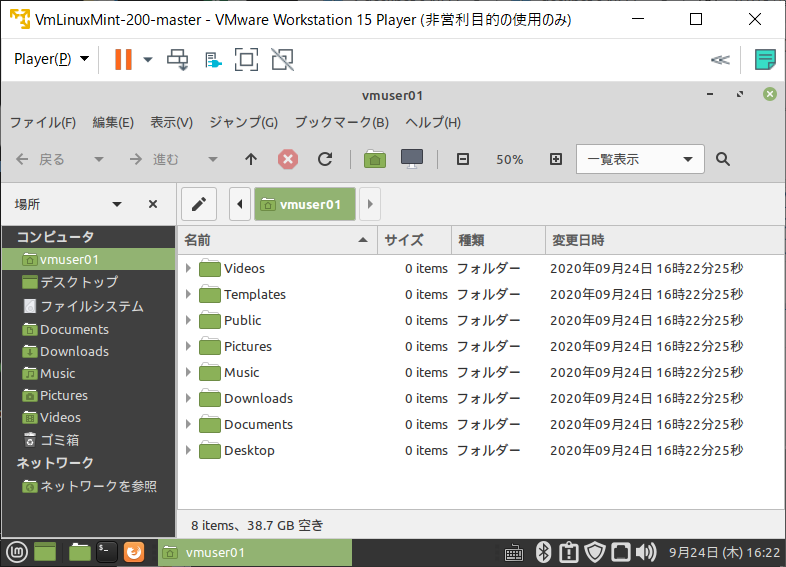This screenshot has width=786, height=567.
Task: Open the Computer location icon in toolbar
Action: pyautogui.click(x=412, y=159)
